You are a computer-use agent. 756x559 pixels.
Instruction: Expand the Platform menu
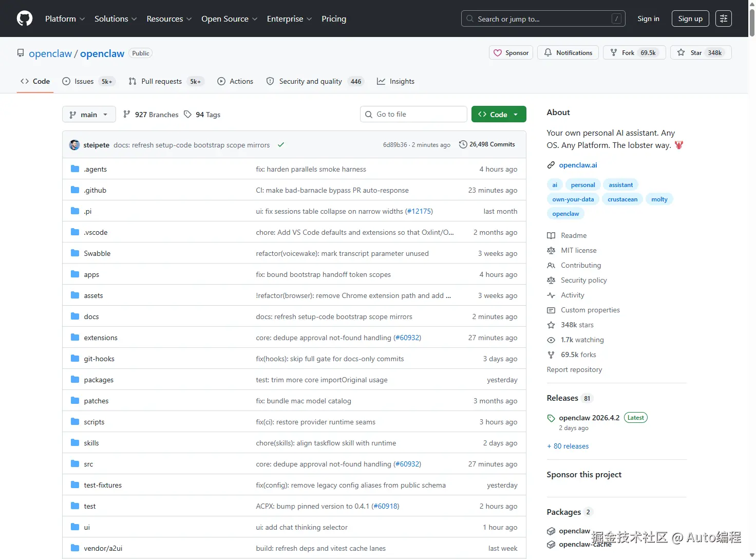tap(65, 18)
